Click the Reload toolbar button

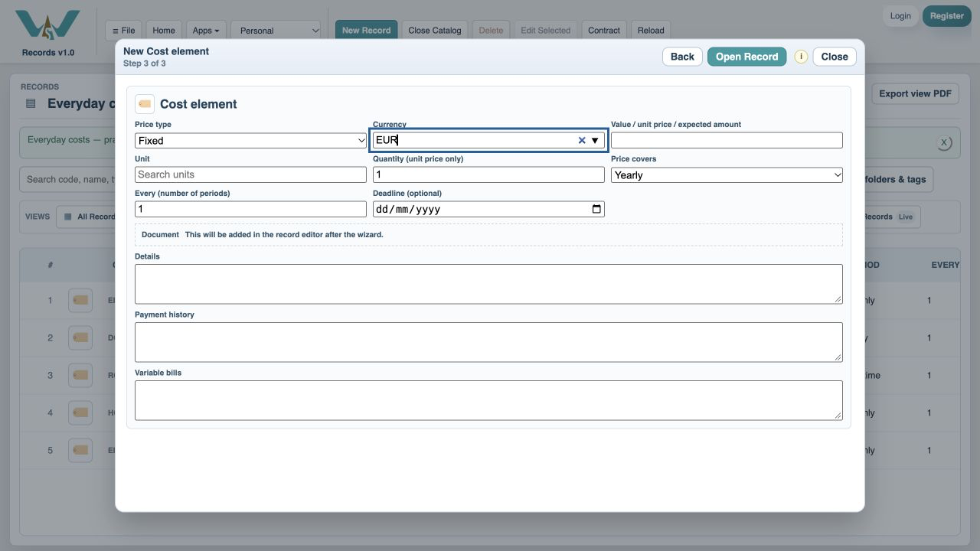click(x=651, y=31)
